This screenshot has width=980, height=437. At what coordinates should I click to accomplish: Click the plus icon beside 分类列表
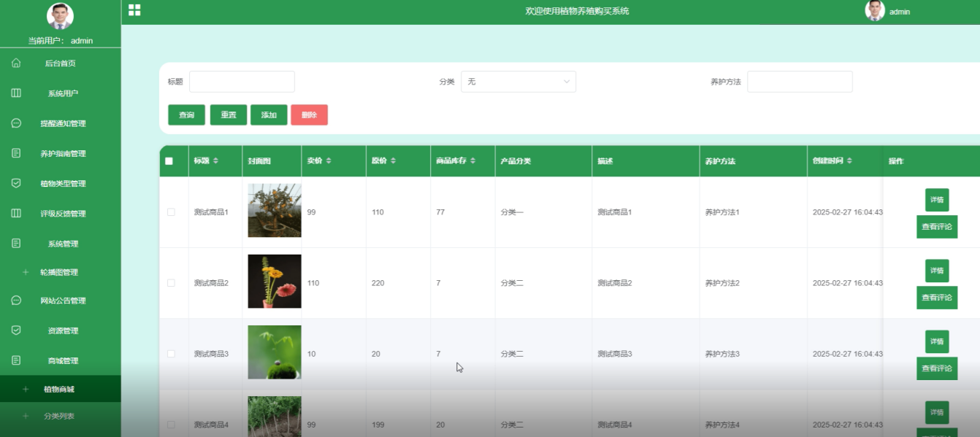[x=26, y=416]
